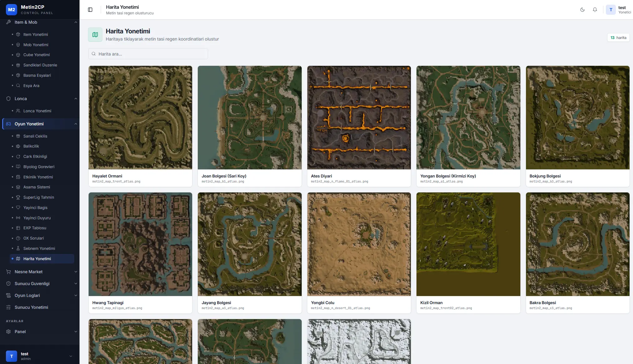Screen dimensions: 633x364
Task: Open the Yongbi Colu desert map
Action: point(359,244)
